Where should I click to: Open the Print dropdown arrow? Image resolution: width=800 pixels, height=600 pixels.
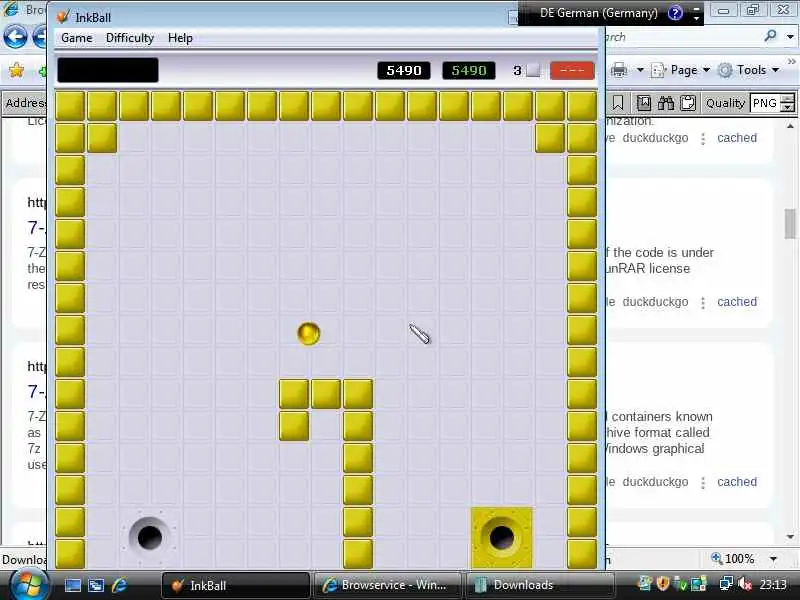[x=640, y=70]
